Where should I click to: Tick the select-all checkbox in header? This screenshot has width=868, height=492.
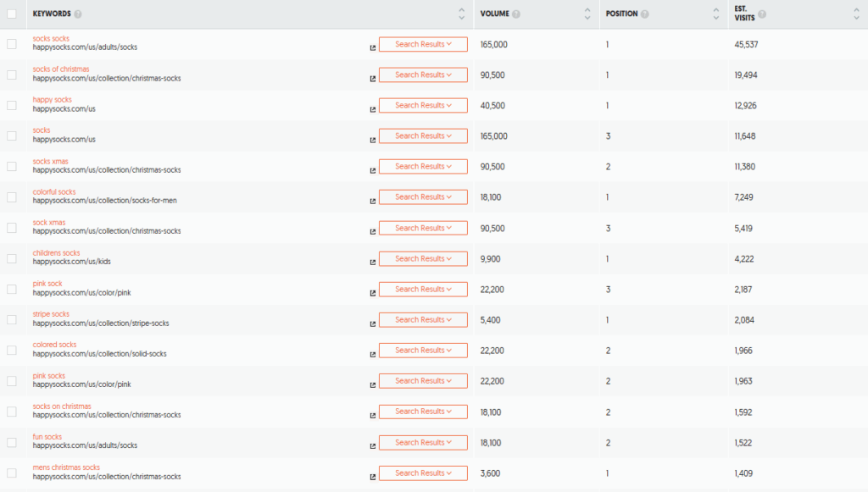(x=12, y=14)
